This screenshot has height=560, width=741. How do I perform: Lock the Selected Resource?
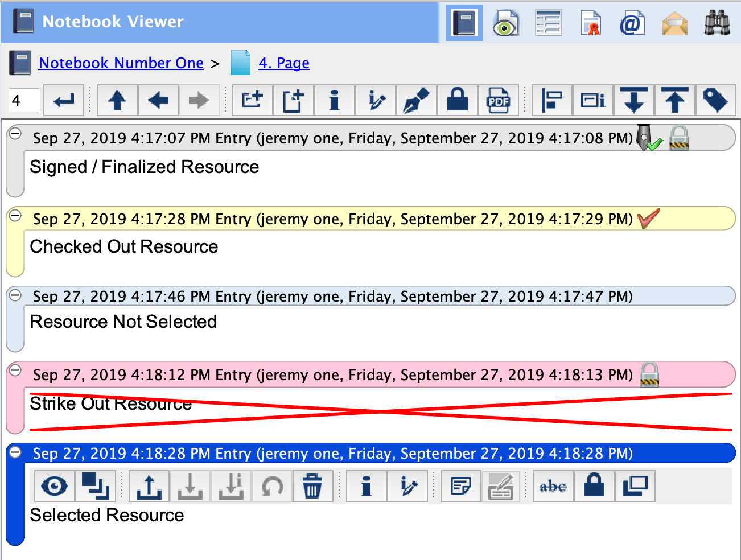coord(594,486)
